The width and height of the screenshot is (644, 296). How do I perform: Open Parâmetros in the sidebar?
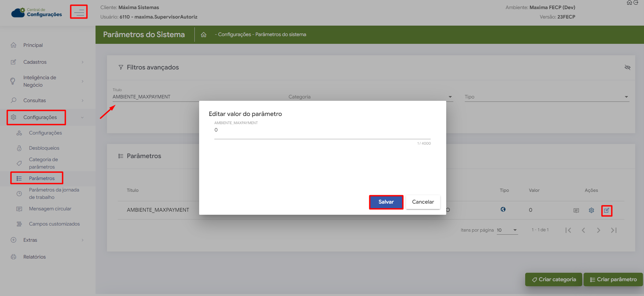tap(42, 178)
